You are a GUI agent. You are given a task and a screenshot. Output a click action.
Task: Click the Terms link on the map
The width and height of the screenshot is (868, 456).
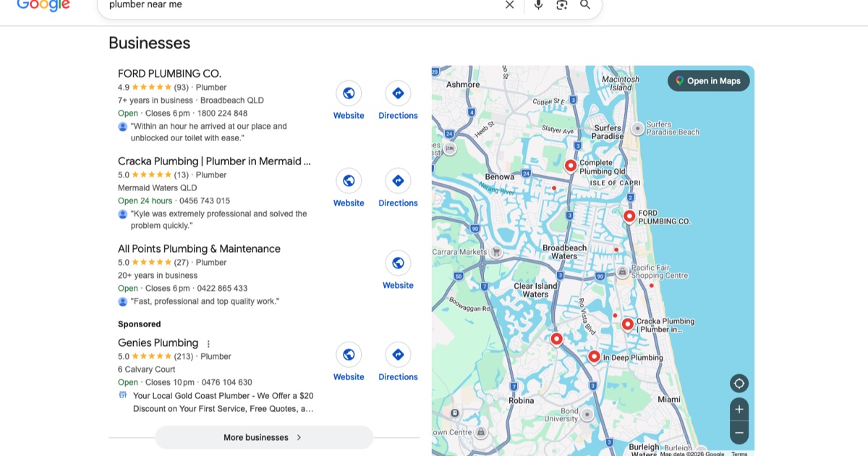point(739,454)
